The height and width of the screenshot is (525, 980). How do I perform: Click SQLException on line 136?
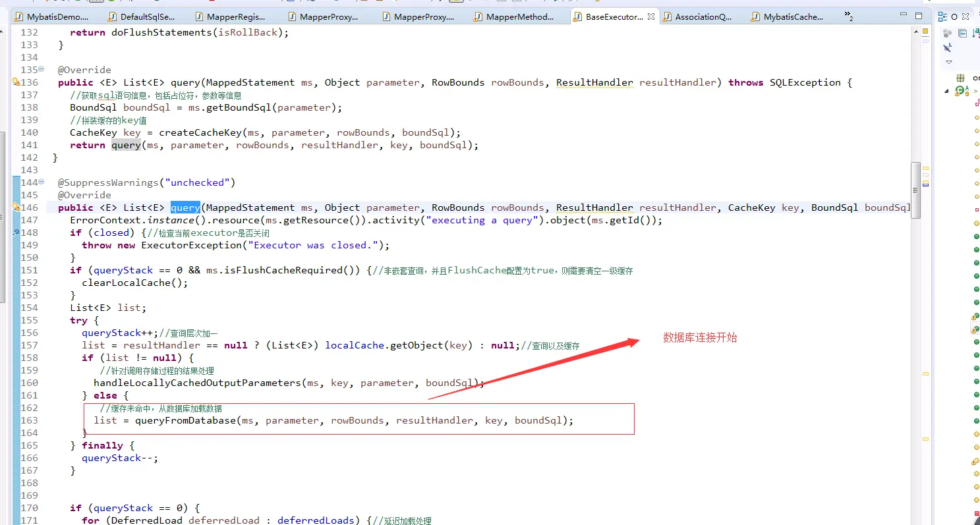[x=805, y=82]
